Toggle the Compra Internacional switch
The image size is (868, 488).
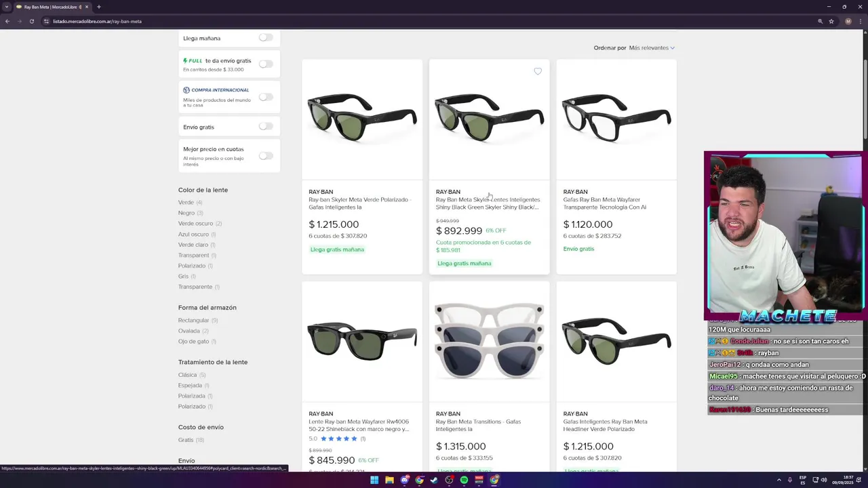click(266, 97)
